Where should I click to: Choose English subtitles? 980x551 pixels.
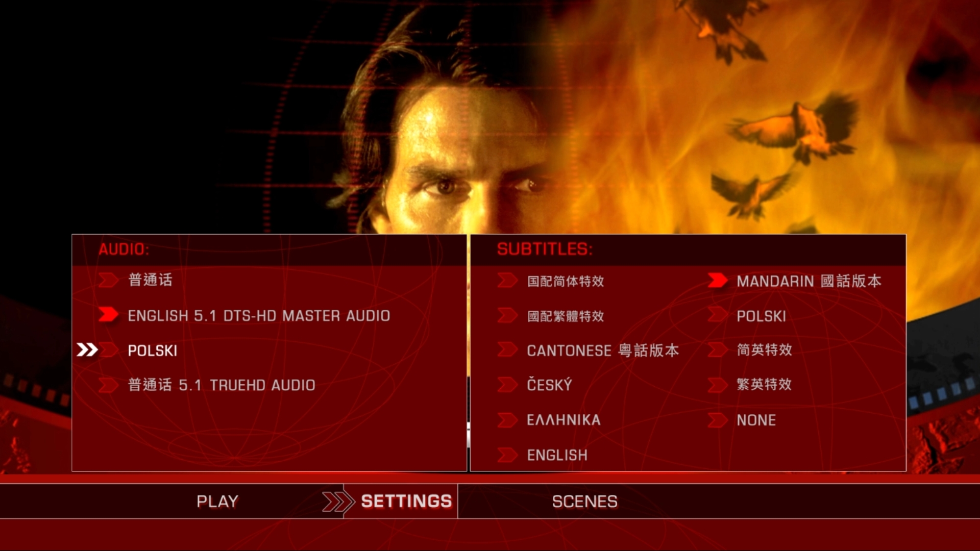(557, 455)
